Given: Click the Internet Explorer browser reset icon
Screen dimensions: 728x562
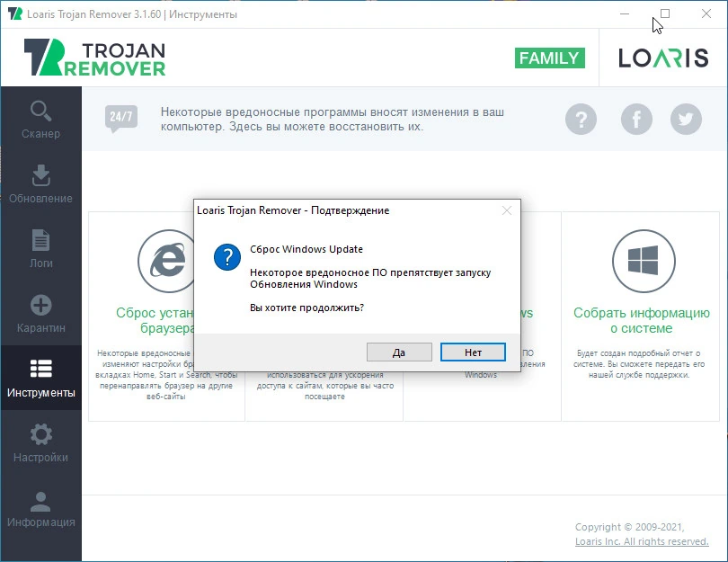Looking at the screenshot, I should click(x=165, y=261).
